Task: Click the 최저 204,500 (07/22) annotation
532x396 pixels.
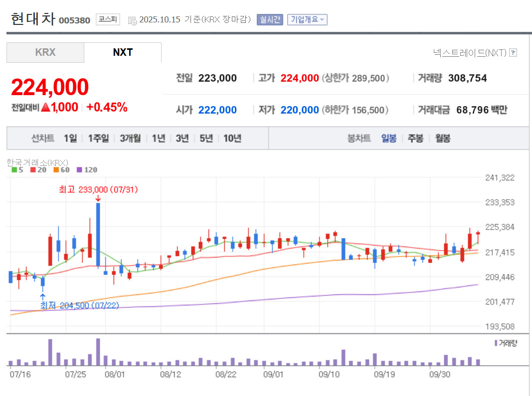Action: point(80,305)
